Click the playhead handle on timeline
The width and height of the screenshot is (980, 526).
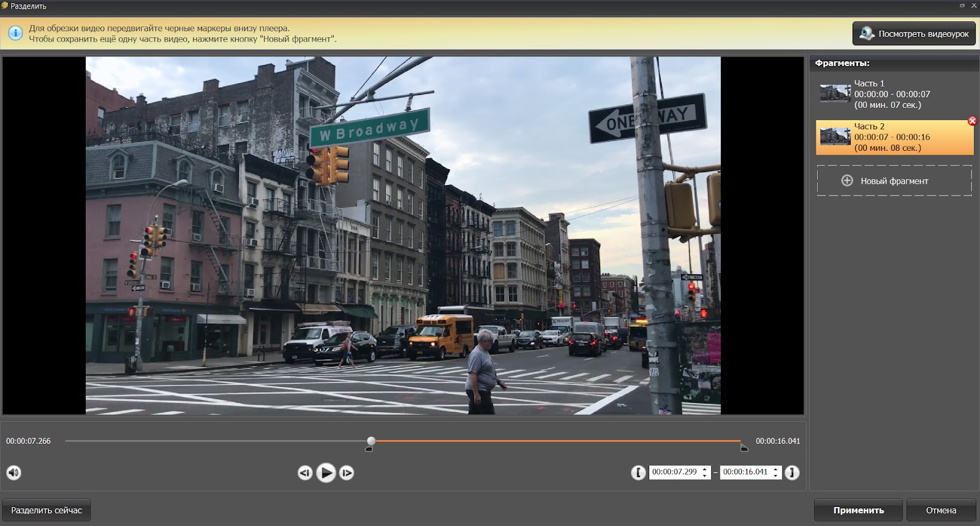pyautogui.click(x=371, y=441)
